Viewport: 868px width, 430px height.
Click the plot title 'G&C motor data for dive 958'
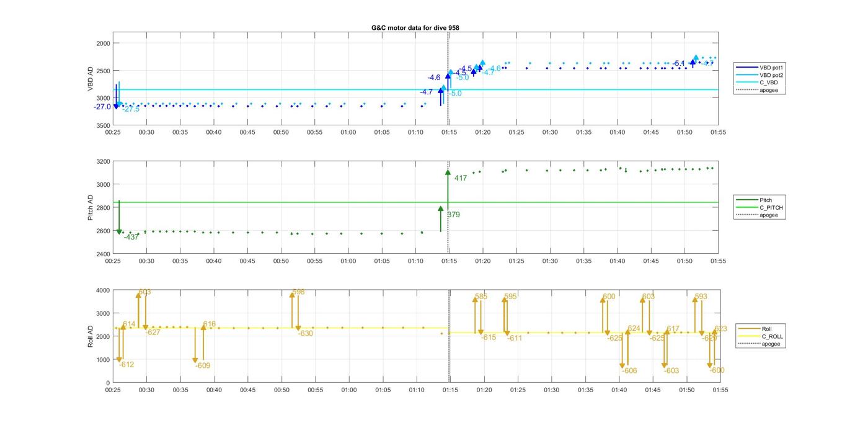click(415, 28)
